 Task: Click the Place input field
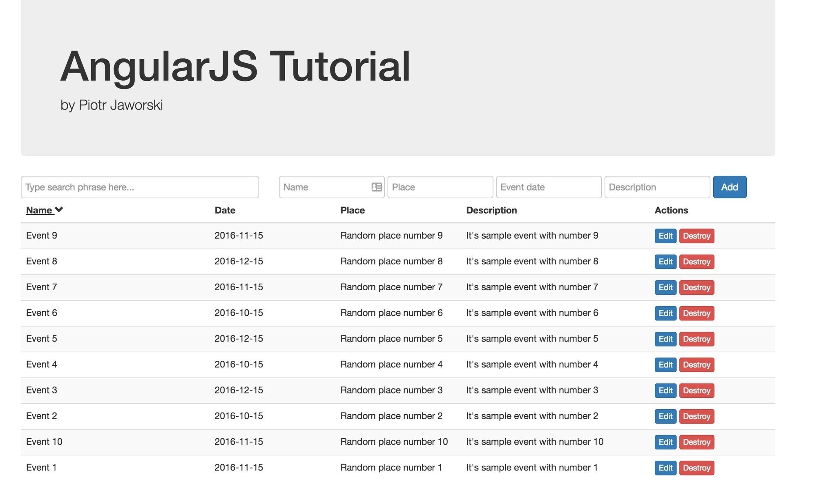coord(440,187)
